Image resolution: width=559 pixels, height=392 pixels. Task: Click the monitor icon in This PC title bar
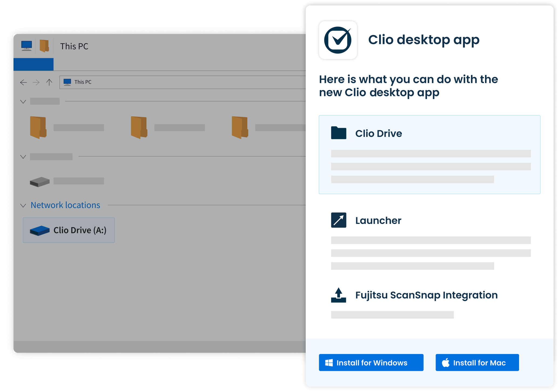coord(26,46)
